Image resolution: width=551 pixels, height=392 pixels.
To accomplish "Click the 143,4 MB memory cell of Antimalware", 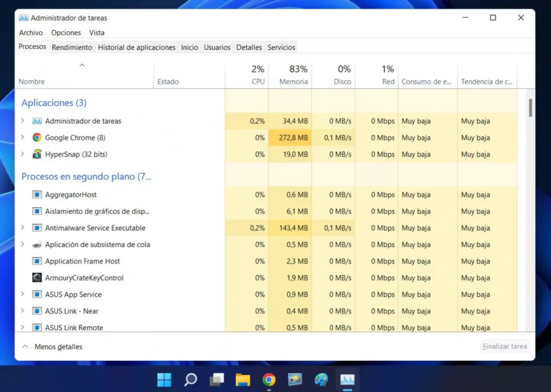I will click(290, 227).
